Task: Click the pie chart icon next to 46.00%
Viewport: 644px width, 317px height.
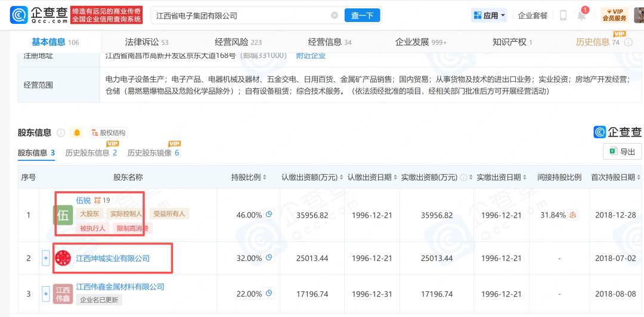Action: 269,215
